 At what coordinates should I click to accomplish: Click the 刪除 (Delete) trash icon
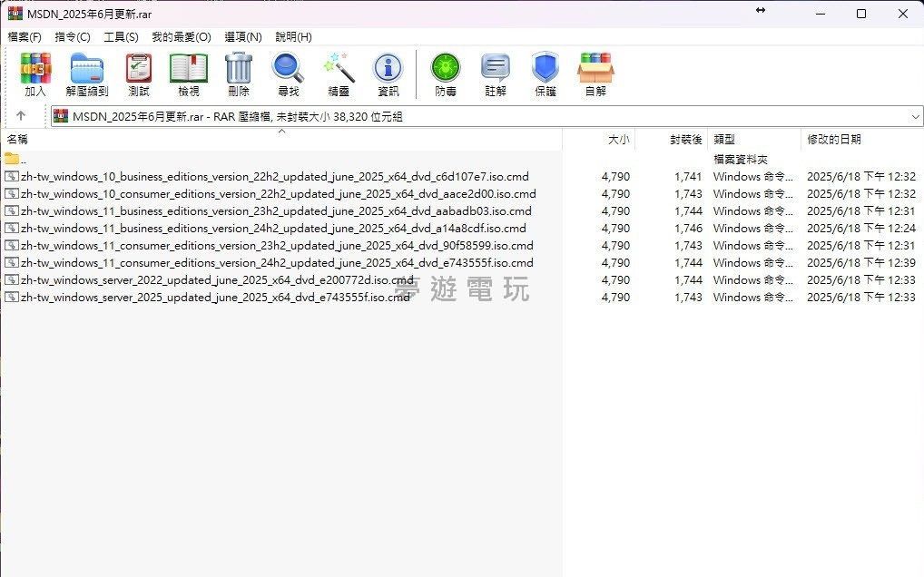pyautogui.click(x=239, y=74)
